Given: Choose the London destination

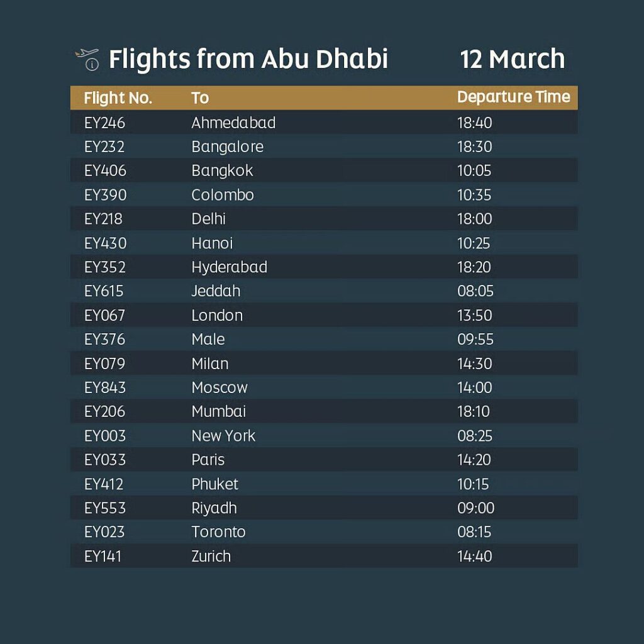Looking at the screenshot, I should [x=216, y=315].
